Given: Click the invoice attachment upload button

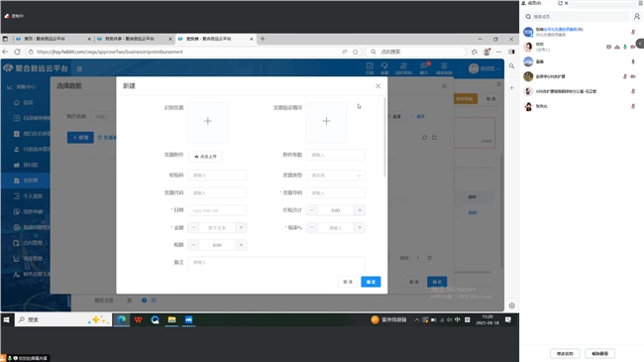Looking at the screenshot, I should tap(206, 157).
